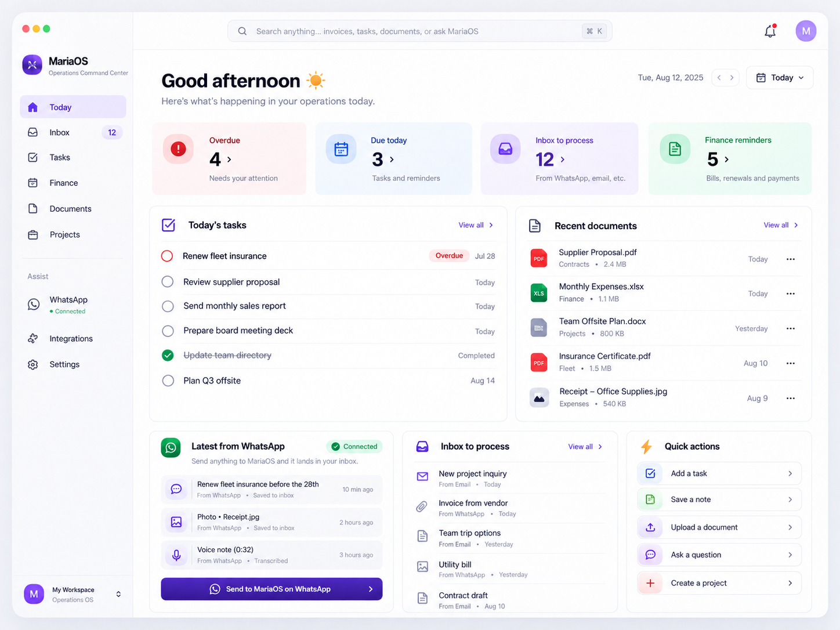The image size is (840, 630).
Task: Click the notification bell icon
Action: 770,31
